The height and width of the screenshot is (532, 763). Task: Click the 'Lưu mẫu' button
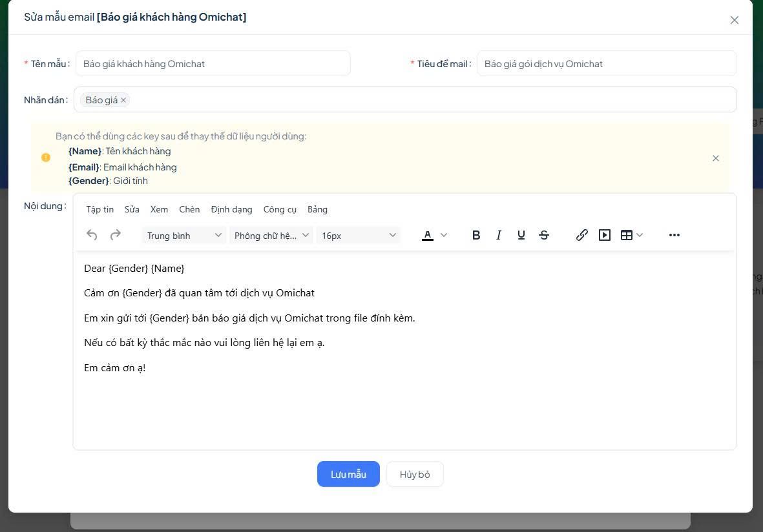pos(348,474)
